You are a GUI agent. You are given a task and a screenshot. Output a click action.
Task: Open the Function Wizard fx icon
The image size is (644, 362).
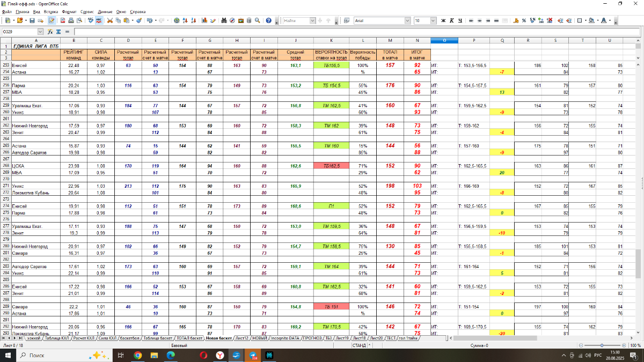click(x=50, y=32)
